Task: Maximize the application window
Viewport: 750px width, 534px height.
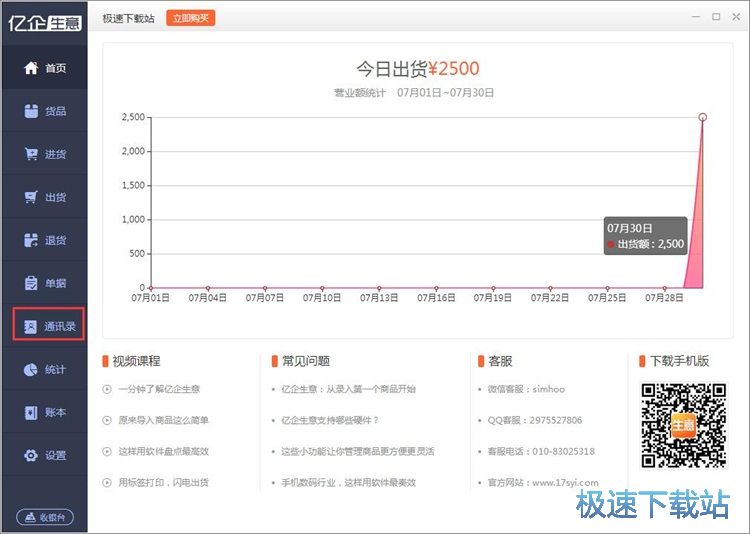Action: (716, 17)
